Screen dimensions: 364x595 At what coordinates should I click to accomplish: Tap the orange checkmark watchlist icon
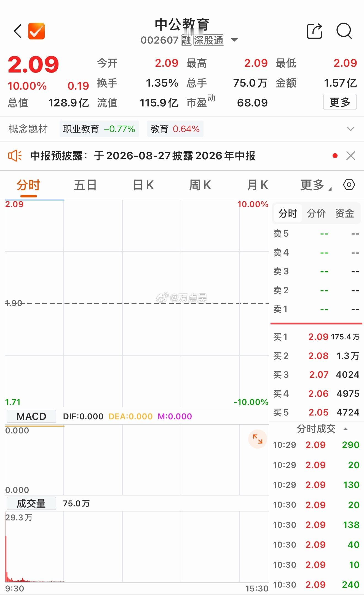click(36, 31)
